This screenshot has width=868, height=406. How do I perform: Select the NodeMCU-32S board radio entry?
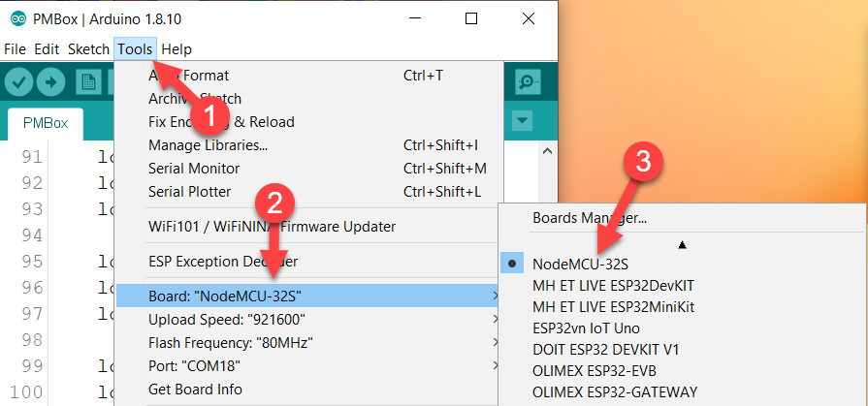click(x=682, y=264)
